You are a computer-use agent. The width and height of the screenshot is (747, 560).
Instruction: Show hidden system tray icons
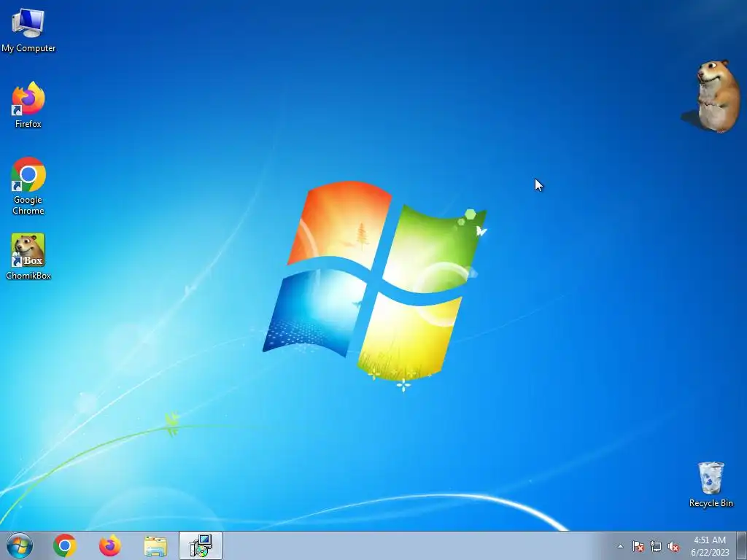[620, 546]
